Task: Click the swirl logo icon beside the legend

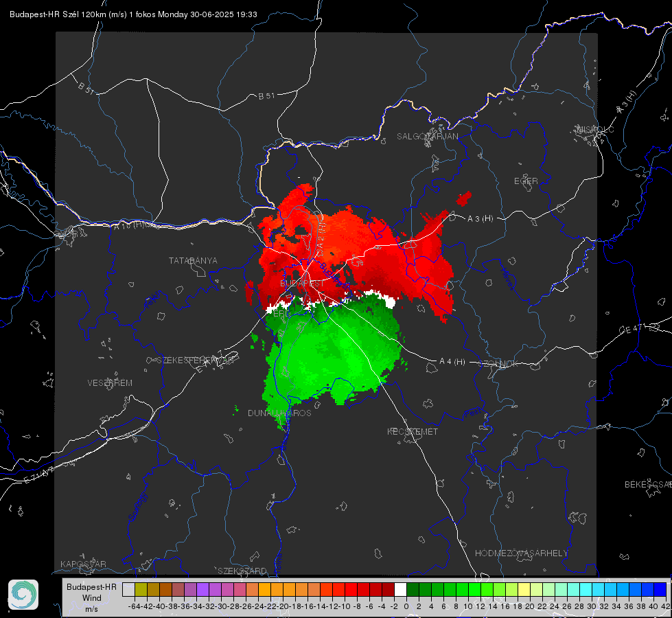Action: pos(23,595)
